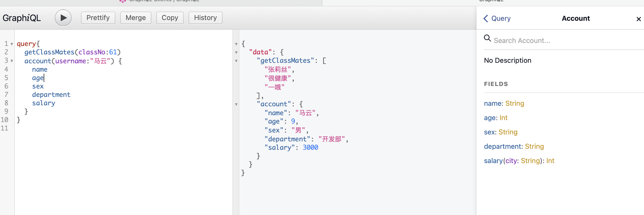
Task: Open the Int type of age field
Action: tap(503, 118)
